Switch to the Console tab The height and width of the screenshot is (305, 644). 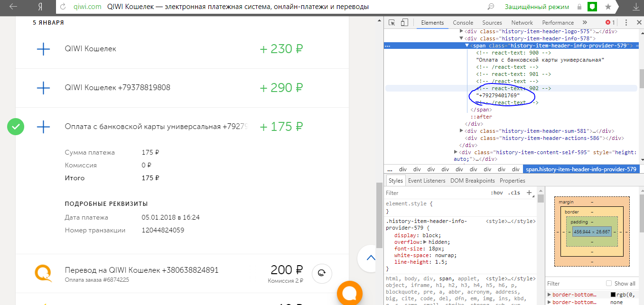coord(463,23)
